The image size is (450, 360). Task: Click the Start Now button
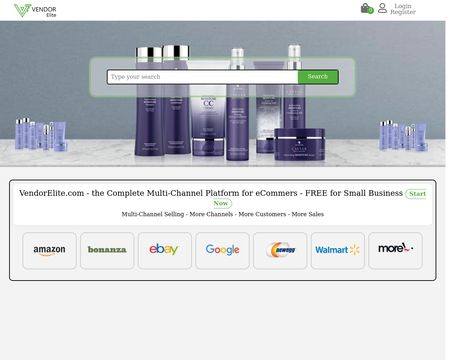click(417, 194)
